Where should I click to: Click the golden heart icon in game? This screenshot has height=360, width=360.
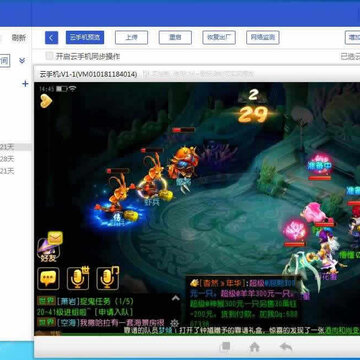(46, 101)
